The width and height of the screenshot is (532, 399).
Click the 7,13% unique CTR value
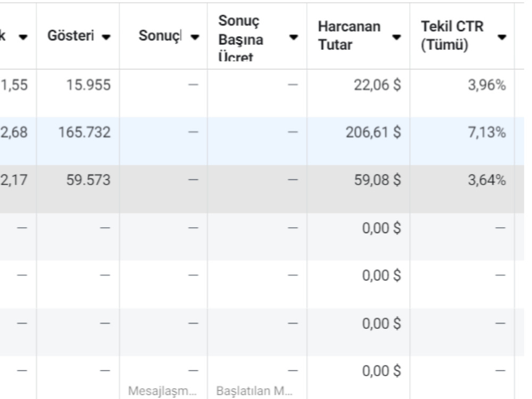[x=487, y=132]
